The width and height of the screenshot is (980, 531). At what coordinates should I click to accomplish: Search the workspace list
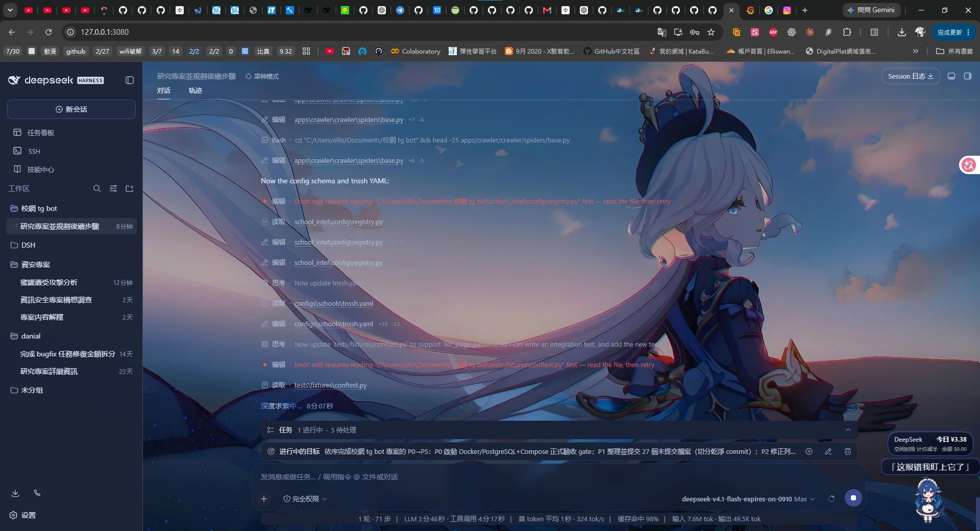97,188
